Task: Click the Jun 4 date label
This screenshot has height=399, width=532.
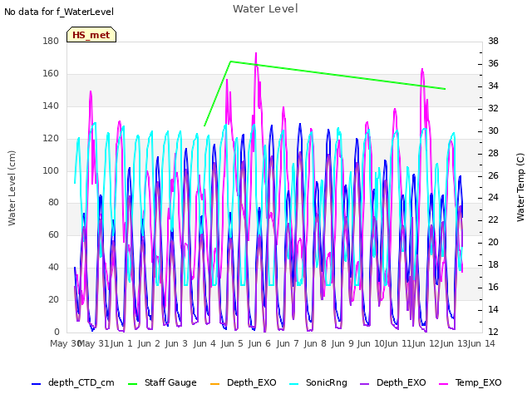Action: click(204, 343)
